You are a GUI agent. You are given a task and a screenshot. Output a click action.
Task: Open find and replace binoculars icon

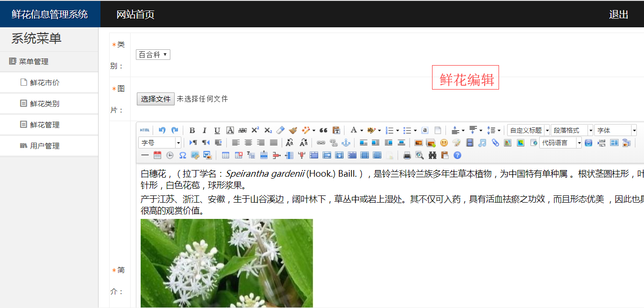tap(433, 155)
